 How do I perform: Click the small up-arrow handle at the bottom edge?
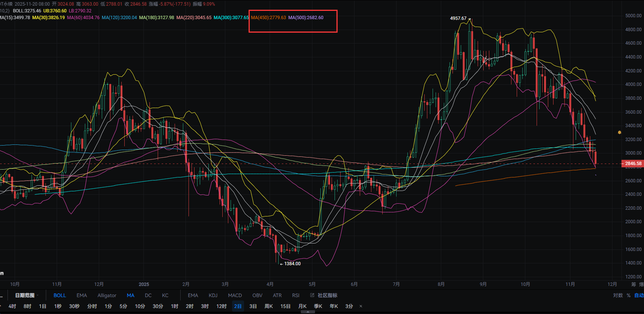pyautogui.click(x=308, y=312)
